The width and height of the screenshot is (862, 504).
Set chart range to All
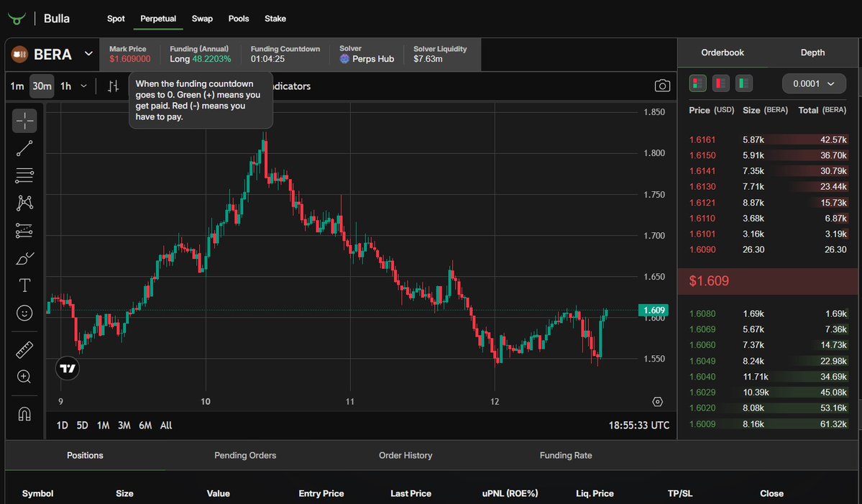click(165, 425)
